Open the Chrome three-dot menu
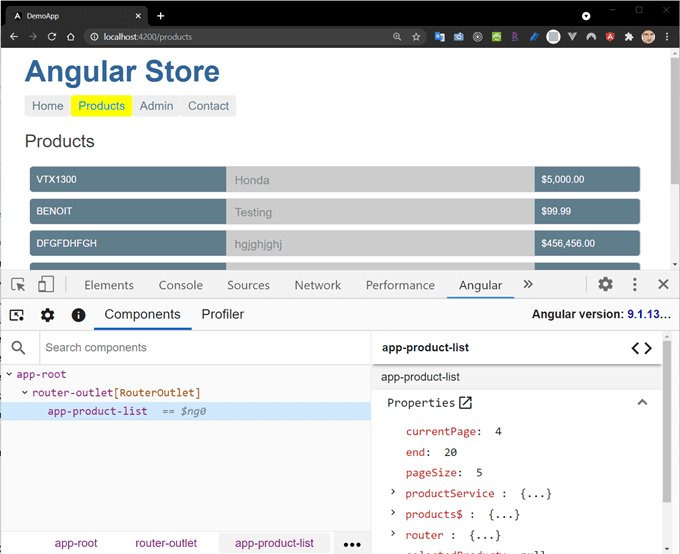 tap(667, 37)
